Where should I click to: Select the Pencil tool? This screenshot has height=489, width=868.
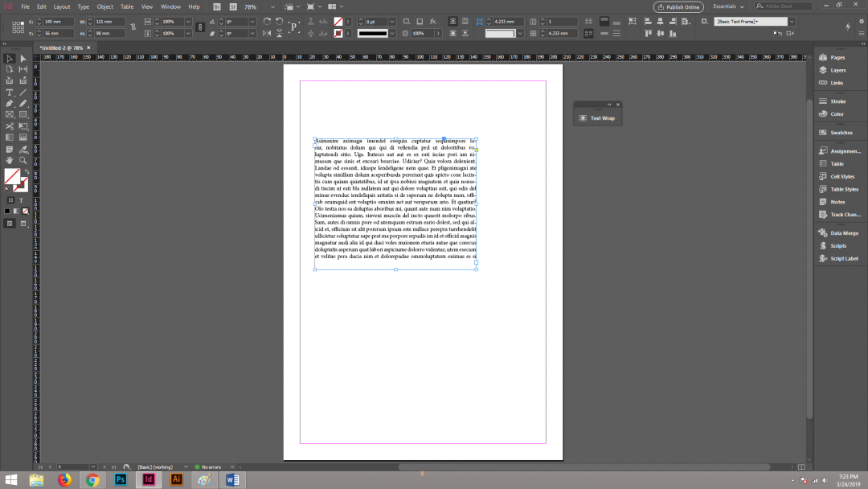click(23, 104)
